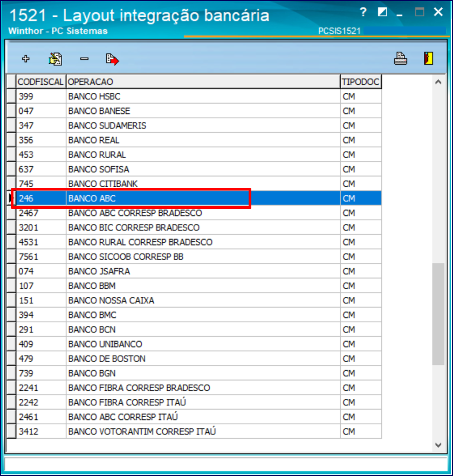Screen dimensions: 453x476
Task: Click the diagonal square title bar icon
Action: pos(382,12)
